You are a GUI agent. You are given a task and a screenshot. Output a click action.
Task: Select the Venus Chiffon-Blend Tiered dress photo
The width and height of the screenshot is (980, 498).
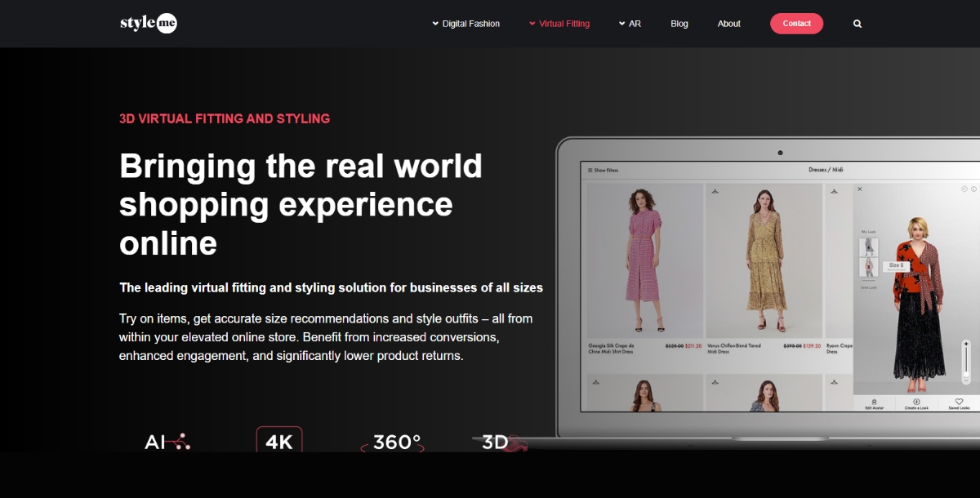(x=764, y=260)
